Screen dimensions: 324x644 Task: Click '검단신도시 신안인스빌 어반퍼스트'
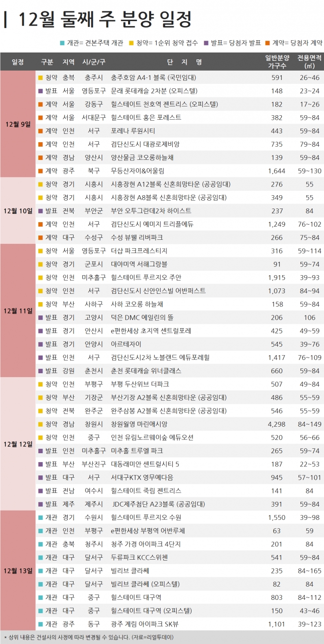[159, 291]
